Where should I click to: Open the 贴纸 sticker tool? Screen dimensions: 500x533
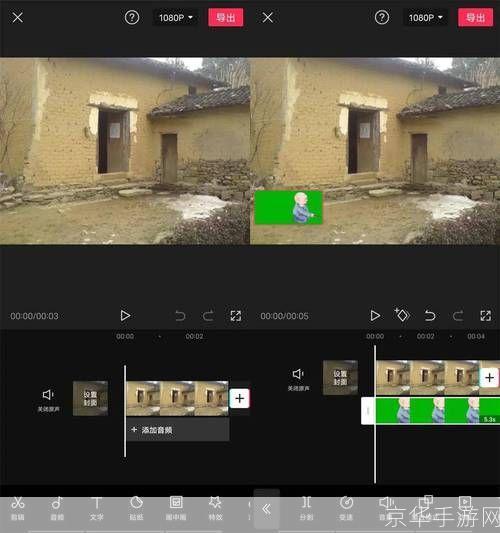point(136,508)
